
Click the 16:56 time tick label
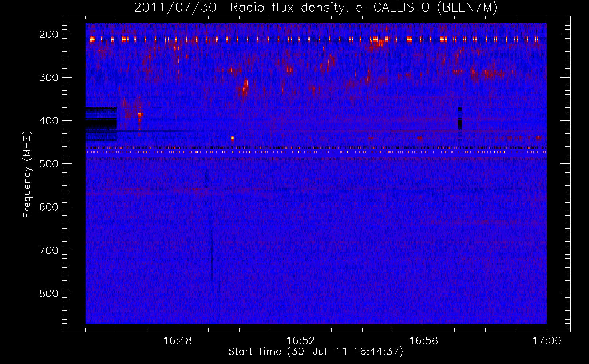click(x=424, y=341)
